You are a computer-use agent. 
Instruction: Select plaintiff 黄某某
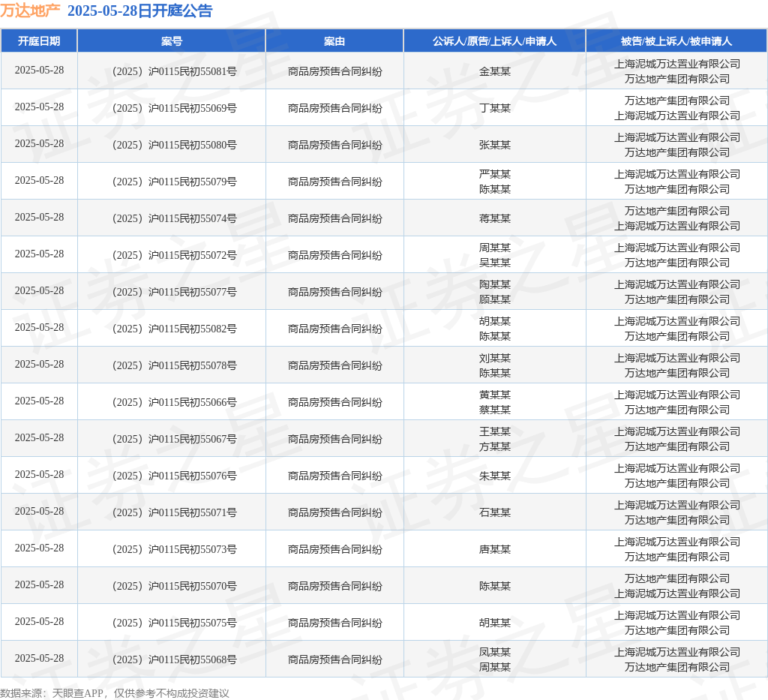coord(495,395)
